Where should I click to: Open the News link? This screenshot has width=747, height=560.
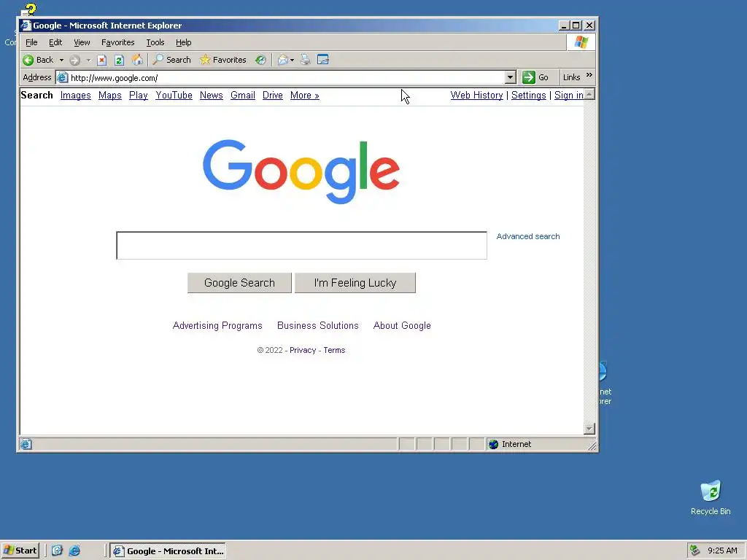[x=212, y=96]
